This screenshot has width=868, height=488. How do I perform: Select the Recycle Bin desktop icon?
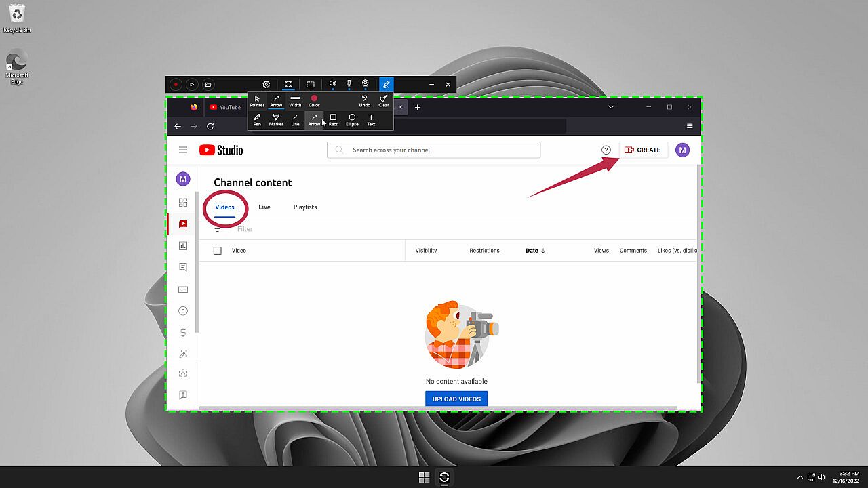[x=17, y=18]
